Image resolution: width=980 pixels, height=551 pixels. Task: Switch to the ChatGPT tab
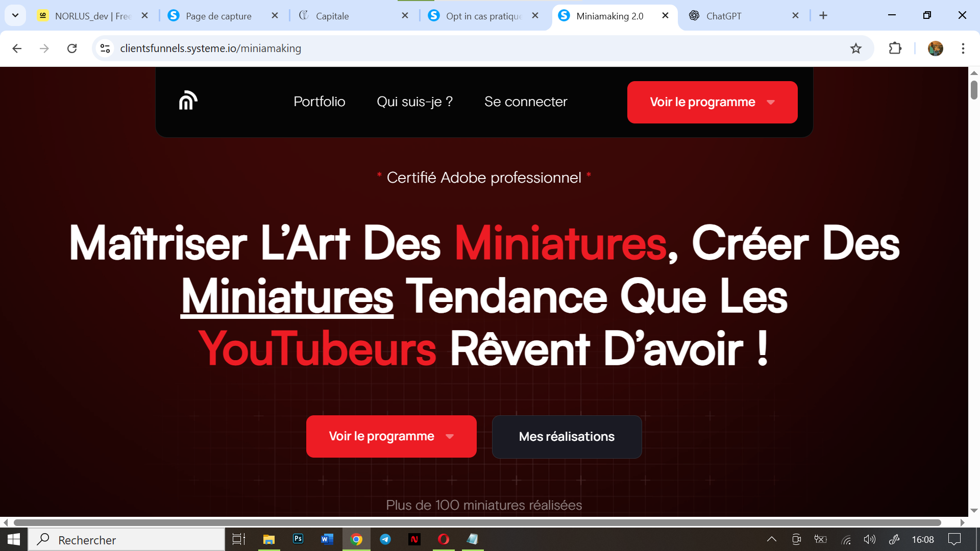pyautogui.click(x=723, y=16)
